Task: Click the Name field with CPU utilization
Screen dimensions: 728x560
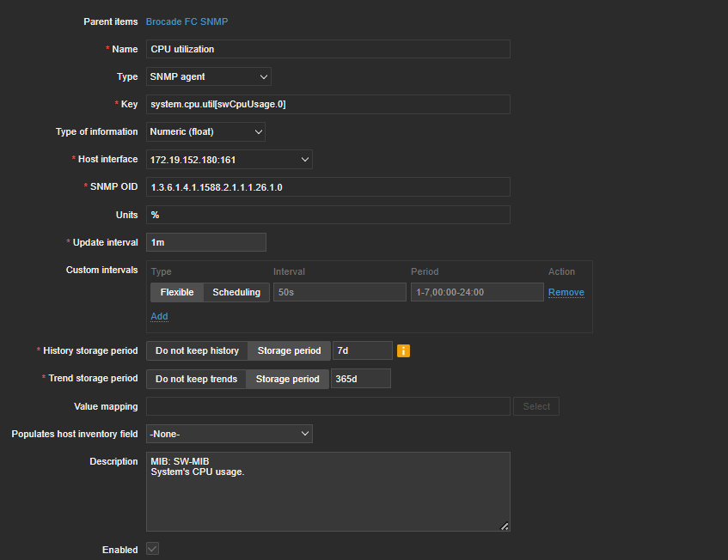Action: pos(327,49)
